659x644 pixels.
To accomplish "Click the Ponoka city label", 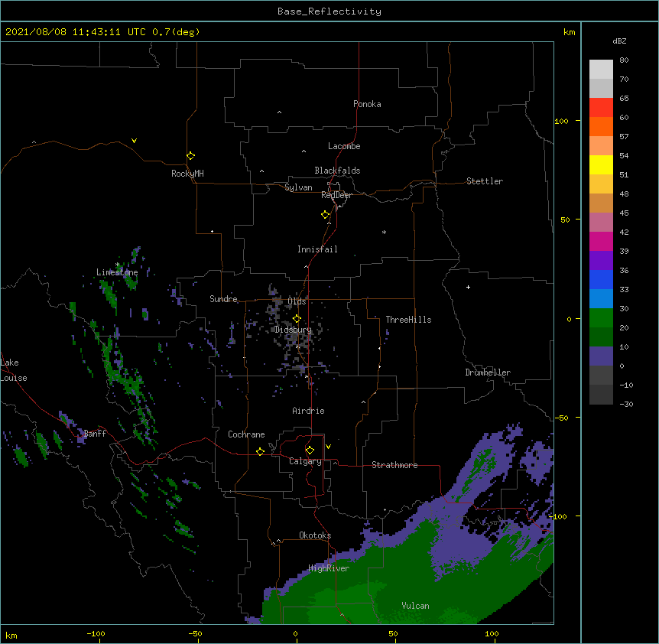I will [x=367, y=104].
